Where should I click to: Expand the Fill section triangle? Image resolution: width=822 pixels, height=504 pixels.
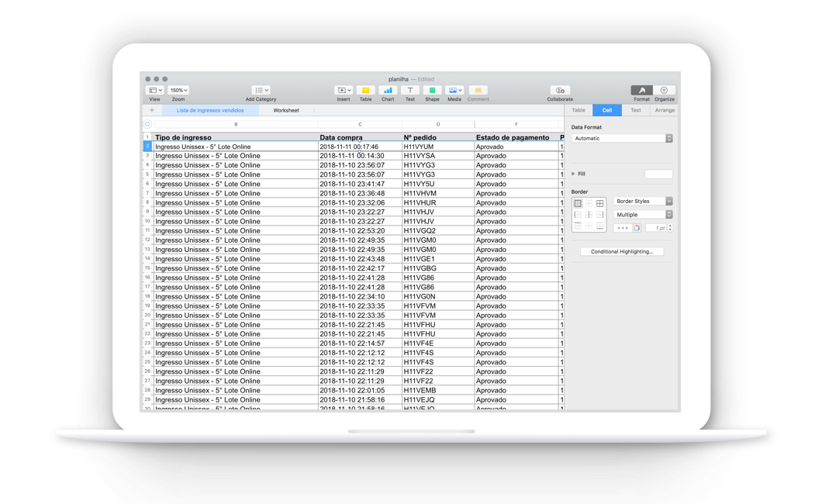573,174
